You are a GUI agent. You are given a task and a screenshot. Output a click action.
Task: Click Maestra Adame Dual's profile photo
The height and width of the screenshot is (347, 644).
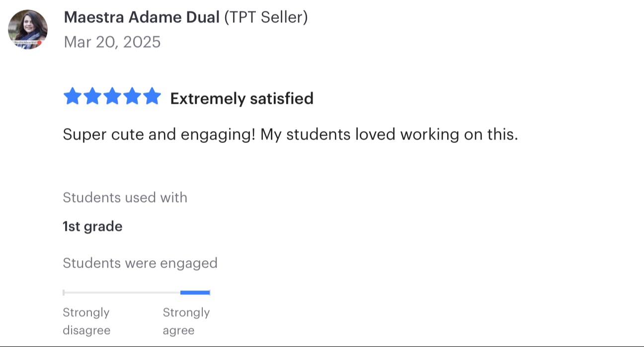pos(28,29)
